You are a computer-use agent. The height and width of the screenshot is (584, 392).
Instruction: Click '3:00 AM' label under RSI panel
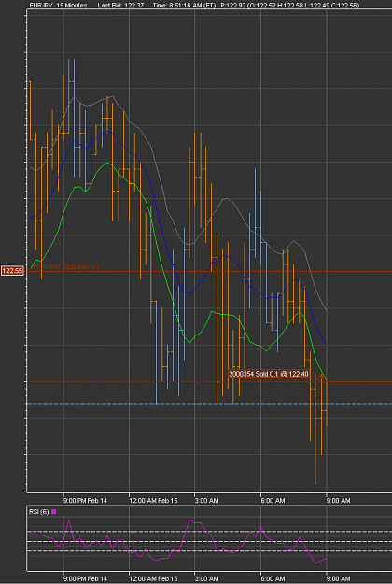tap(207, 578)
